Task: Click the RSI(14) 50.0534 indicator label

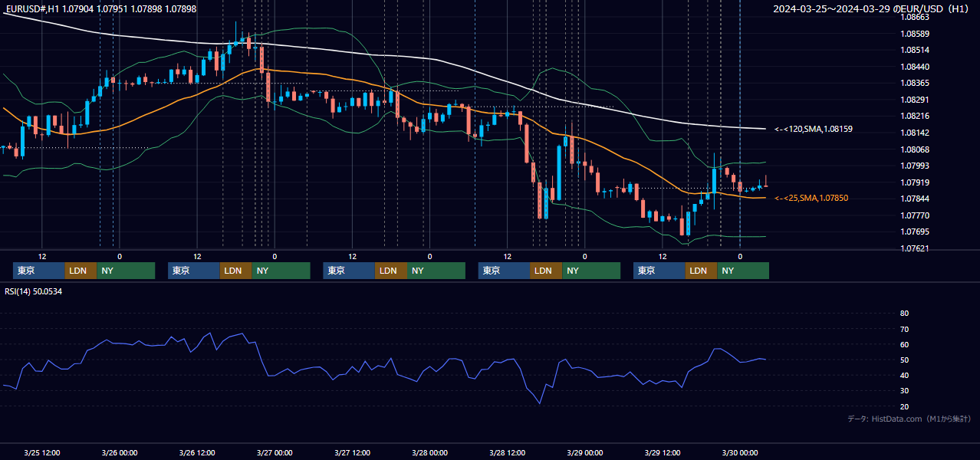Action: (34, 292)
